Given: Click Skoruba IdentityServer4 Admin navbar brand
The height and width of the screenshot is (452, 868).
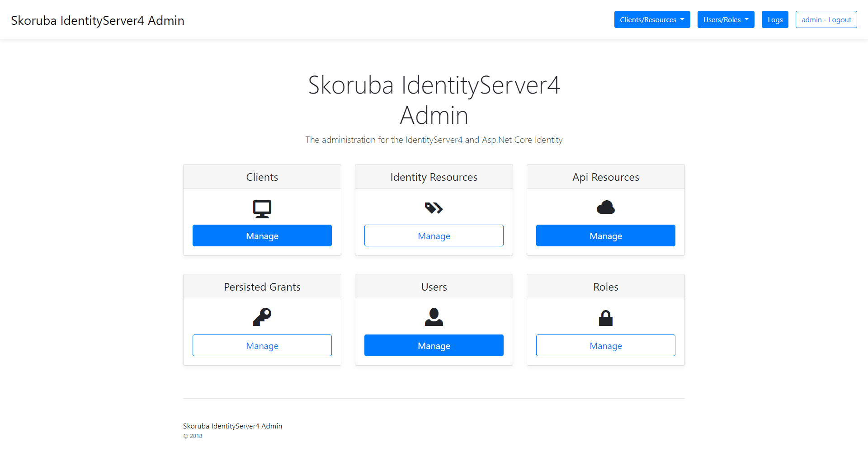Looking at the screenshot, I should (x=98, y=20).
